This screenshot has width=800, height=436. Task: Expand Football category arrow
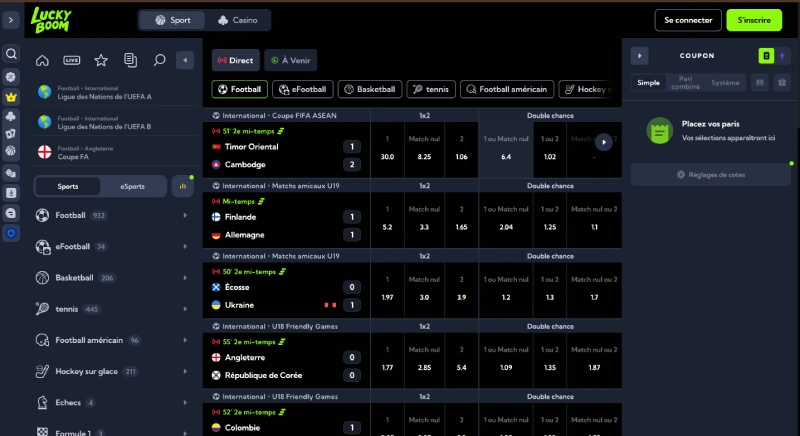coord(185,216)
